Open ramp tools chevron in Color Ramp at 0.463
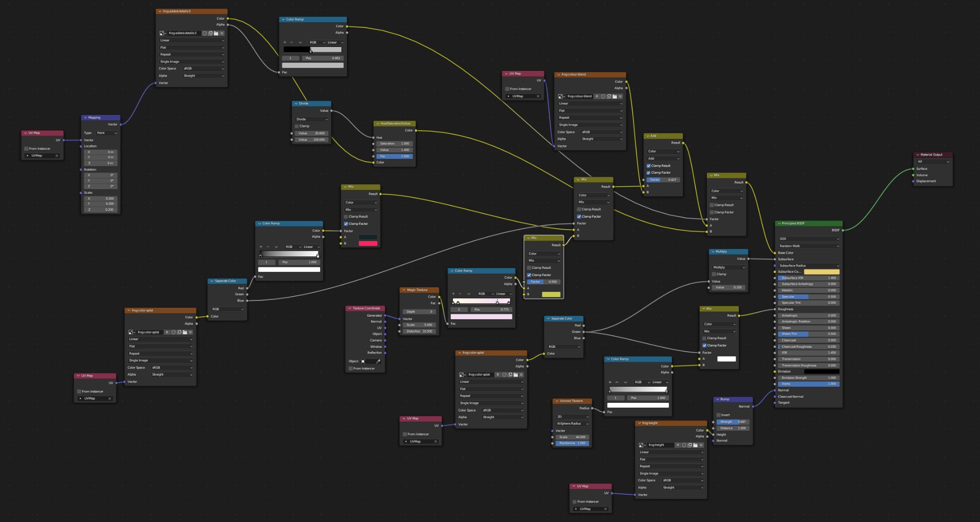 300,42
